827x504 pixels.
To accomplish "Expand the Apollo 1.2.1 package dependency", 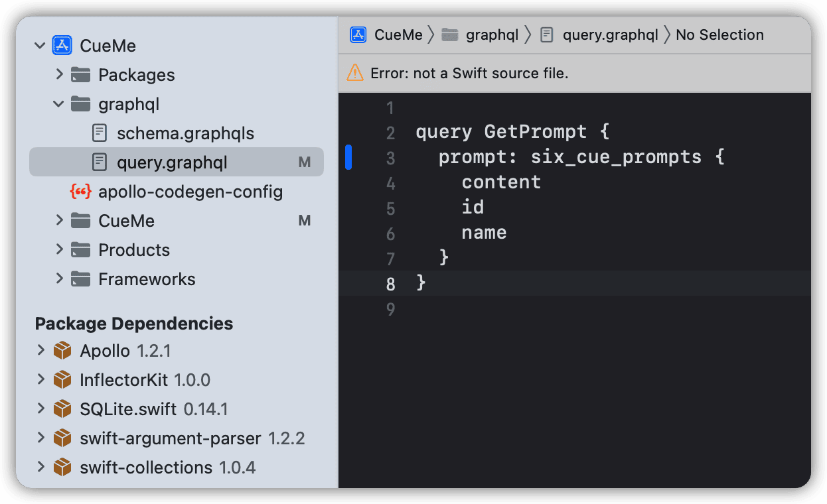I will [40, 349].
